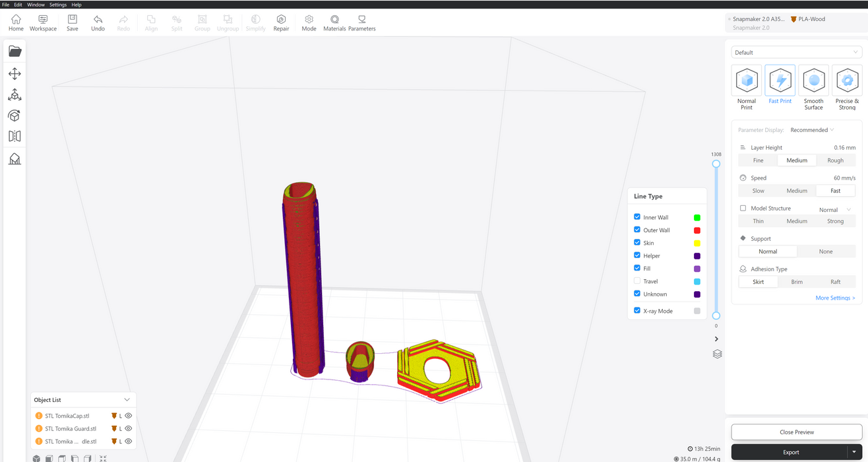
Task: Select the Scale tool in left sidebar
Action: [15, 95]
